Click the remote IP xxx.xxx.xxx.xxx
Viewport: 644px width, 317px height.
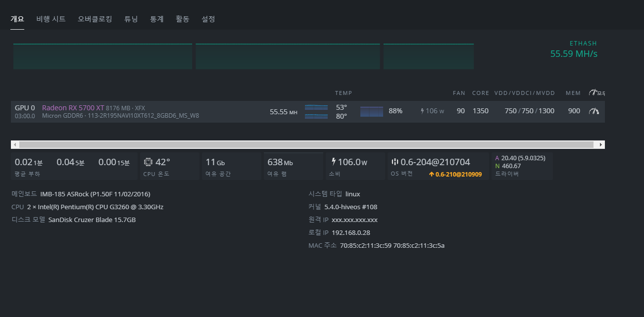354,220
